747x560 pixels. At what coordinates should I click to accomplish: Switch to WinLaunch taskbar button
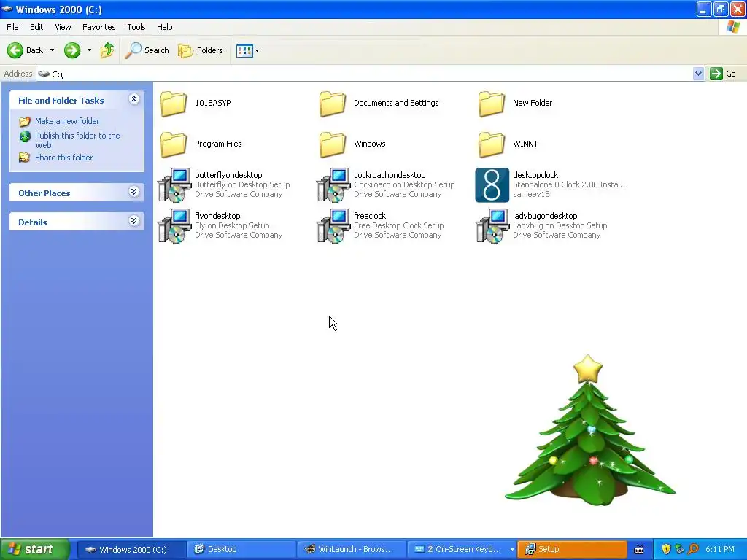click(x=351, y=550)
